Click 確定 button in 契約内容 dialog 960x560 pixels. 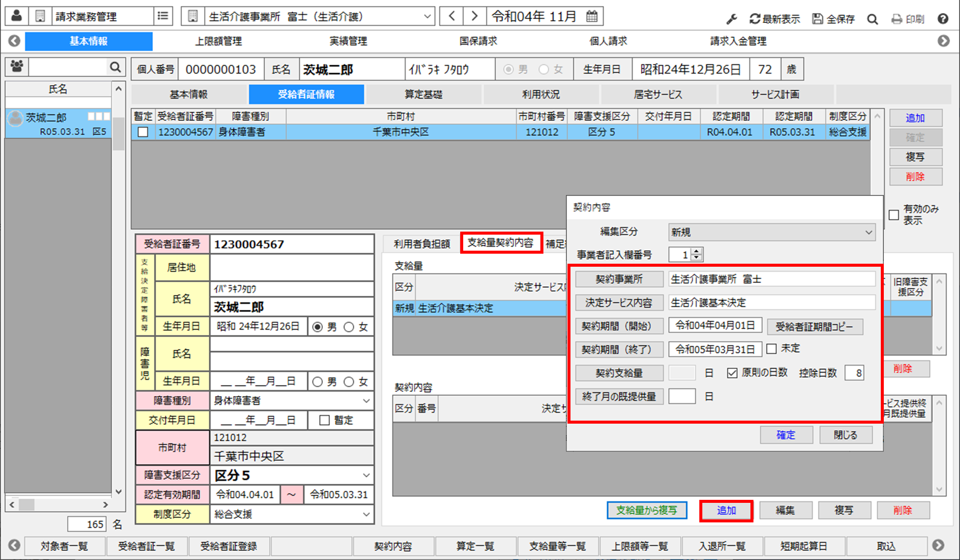786,435
